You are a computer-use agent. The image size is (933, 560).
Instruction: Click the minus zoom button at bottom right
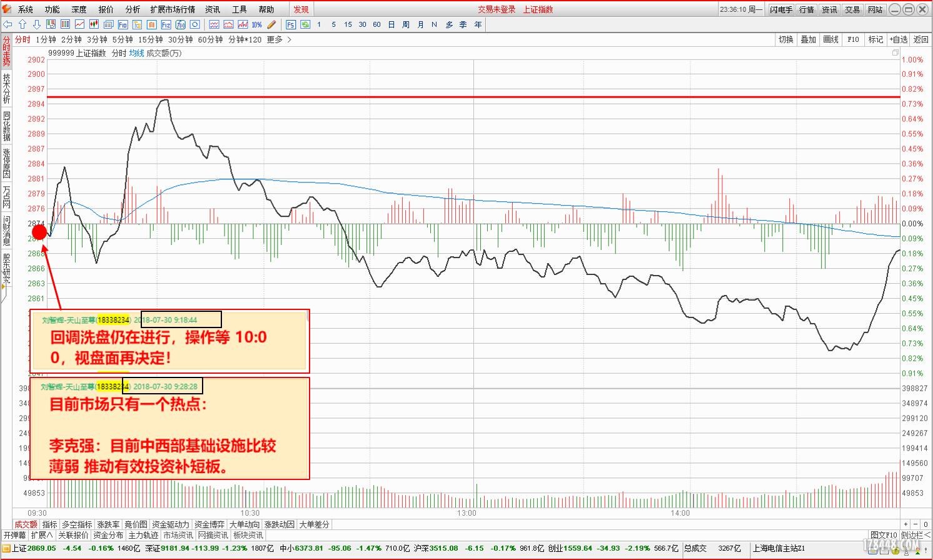pyautogui.click(x=916, y=524)
